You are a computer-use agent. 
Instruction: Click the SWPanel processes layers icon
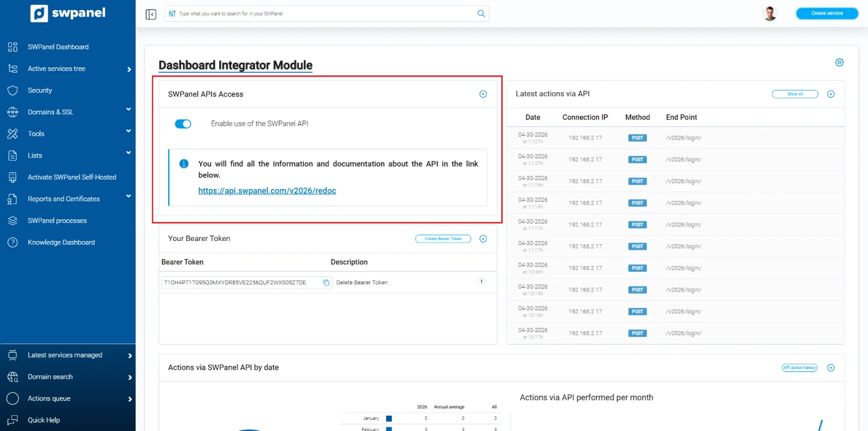click(12, 220)
